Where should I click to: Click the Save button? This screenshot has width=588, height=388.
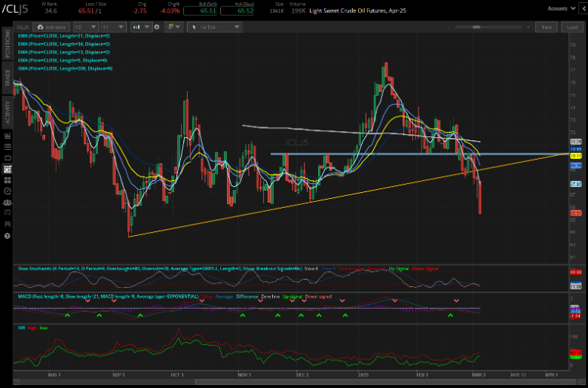point(547,27)
